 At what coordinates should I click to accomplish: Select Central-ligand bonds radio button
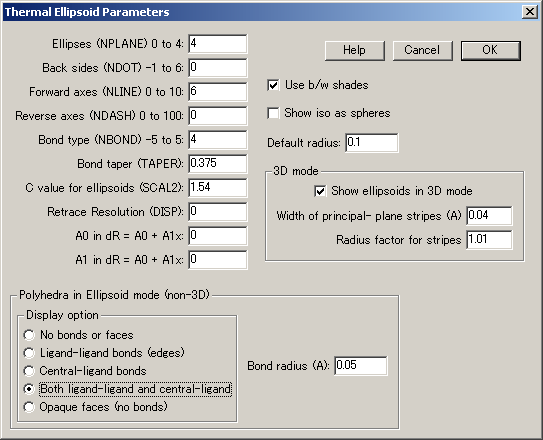pyautogui.click(x=29, y=371)
